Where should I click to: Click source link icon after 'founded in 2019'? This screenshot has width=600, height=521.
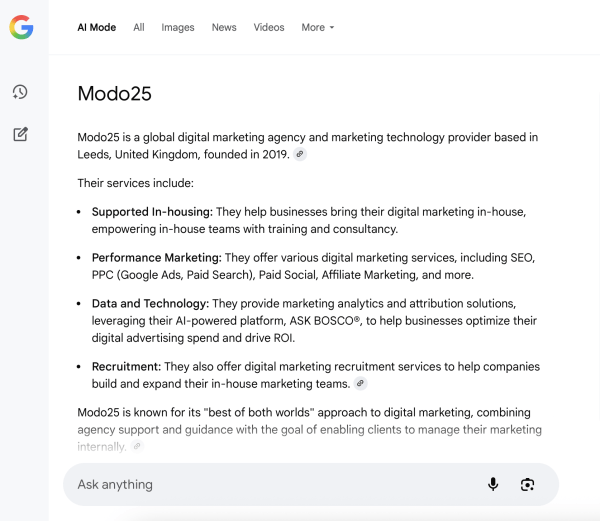[300, 155]
